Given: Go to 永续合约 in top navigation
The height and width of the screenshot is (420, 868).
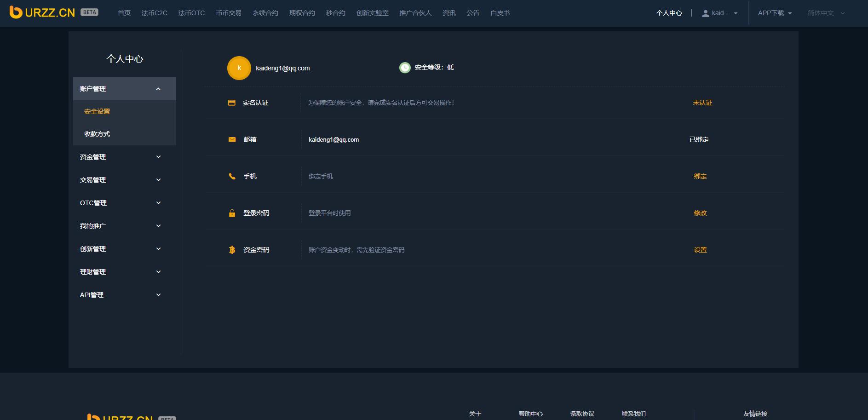Looking at the screenshot, I should pyautogui.click(x=265, y=13).
